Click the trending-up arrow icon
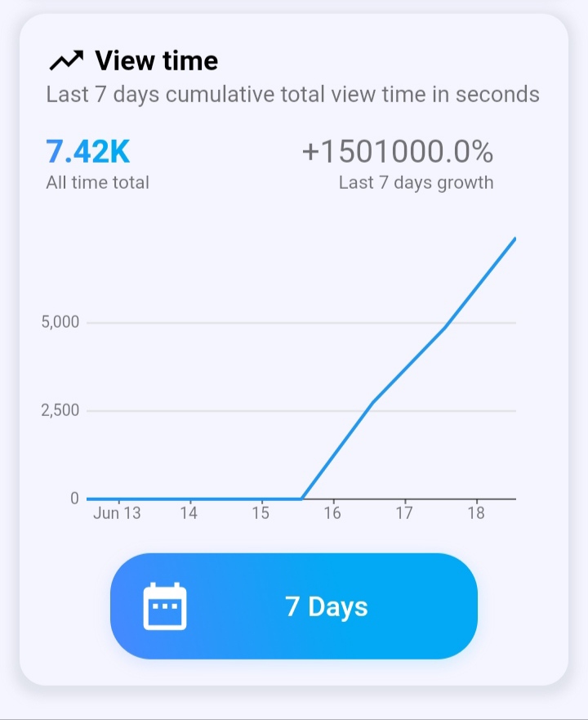This screenshot has height=720, width=588. (66, 60)
